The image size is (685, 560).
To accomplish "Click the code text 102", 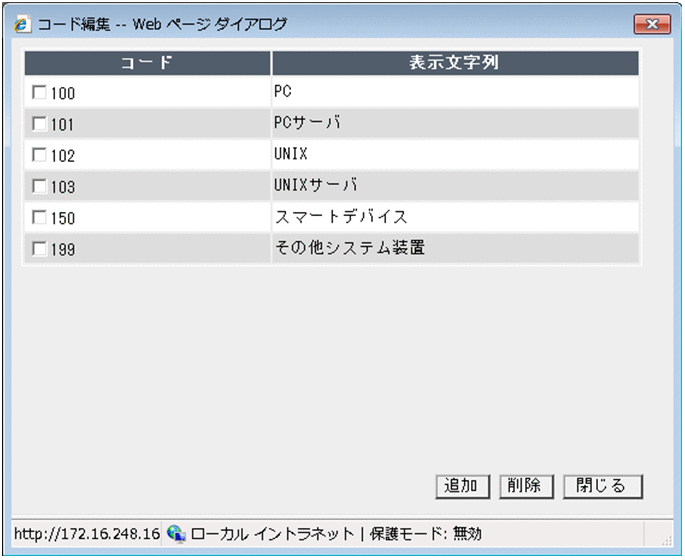I will pyautogui.click(x=63, y=156).
